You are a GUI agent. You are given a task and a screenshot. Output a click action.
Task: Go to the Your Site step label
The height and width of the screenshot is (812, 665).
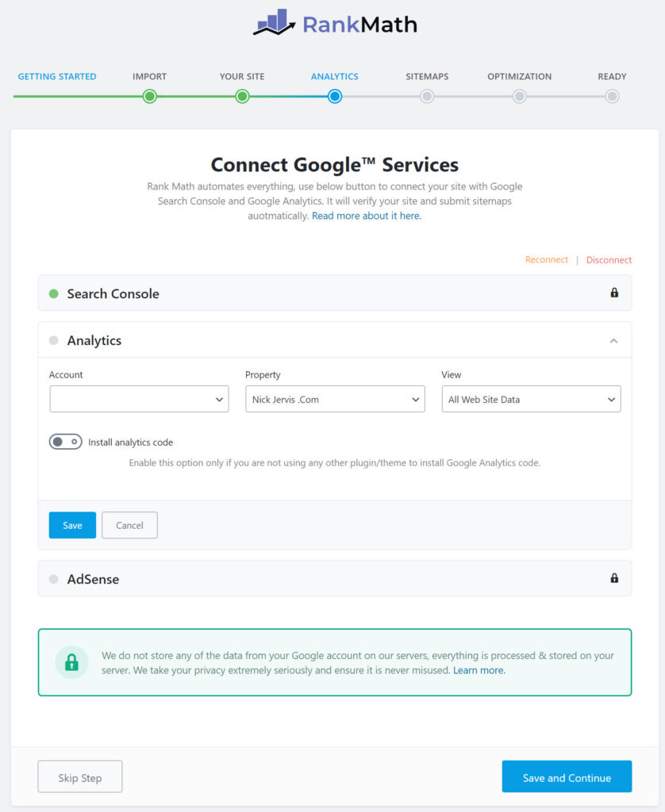click(242, 76)
